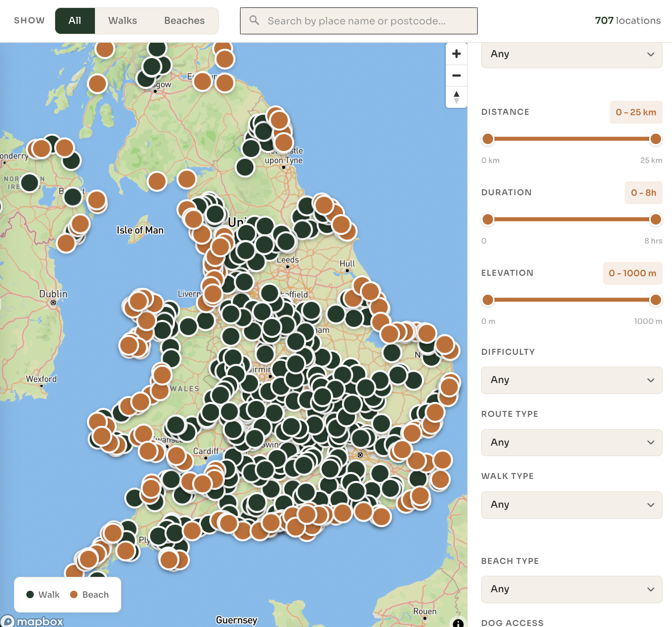Expand the Beach Type selector
Viewport: 672px width, 627px height.
pos(571,589)
